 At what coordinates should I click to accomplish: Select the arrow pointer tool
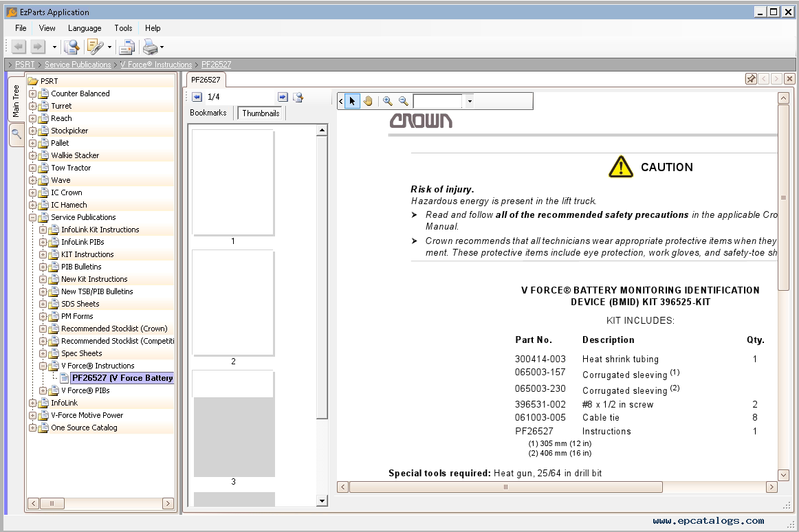click(352, 101)
